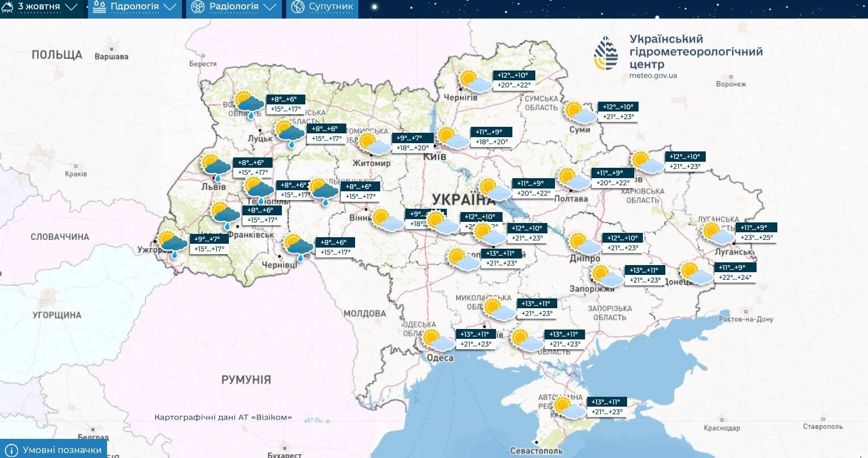Viewport: 868px width, 458px height.
Task: Expand the Радіологія menu
Action: (x=234, y=7)
